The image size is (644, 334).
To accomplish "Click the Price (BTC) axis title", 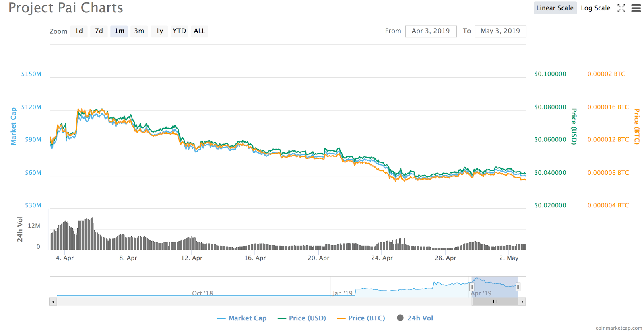I will (637, 126).
